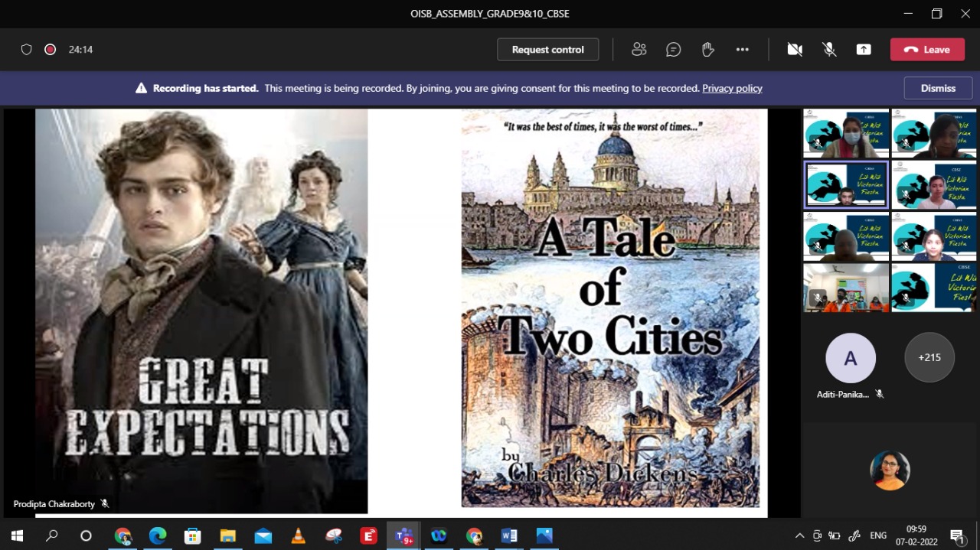The height and width of the screenshot is (550, 980).
Task: Click the OISB_ASSEMBLY_GRADE9&10_CBSE window title
Action: (490, 14)
